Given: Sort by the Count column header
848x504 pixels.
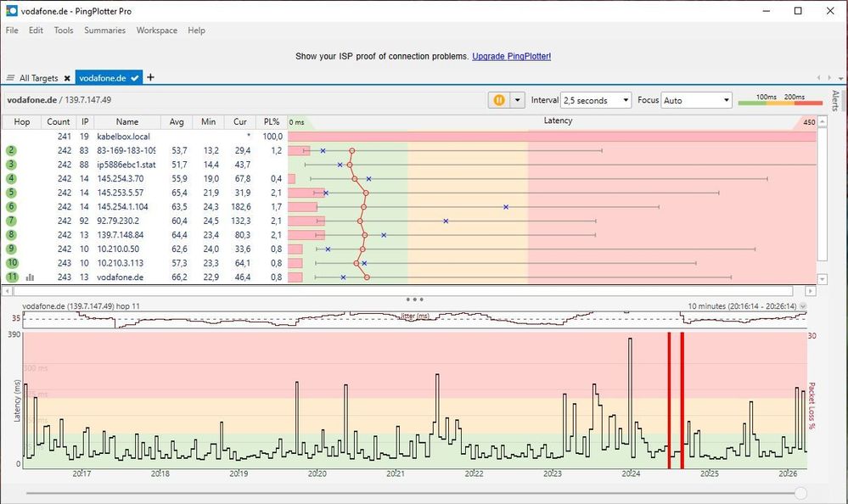Looking at the screenshot, I should coord(59,121).
